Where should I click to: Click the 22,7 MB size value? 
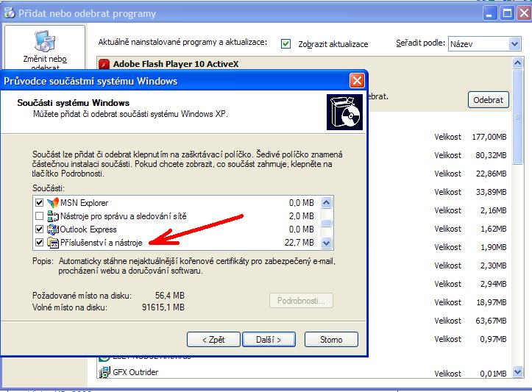click(x=299, y=243)
